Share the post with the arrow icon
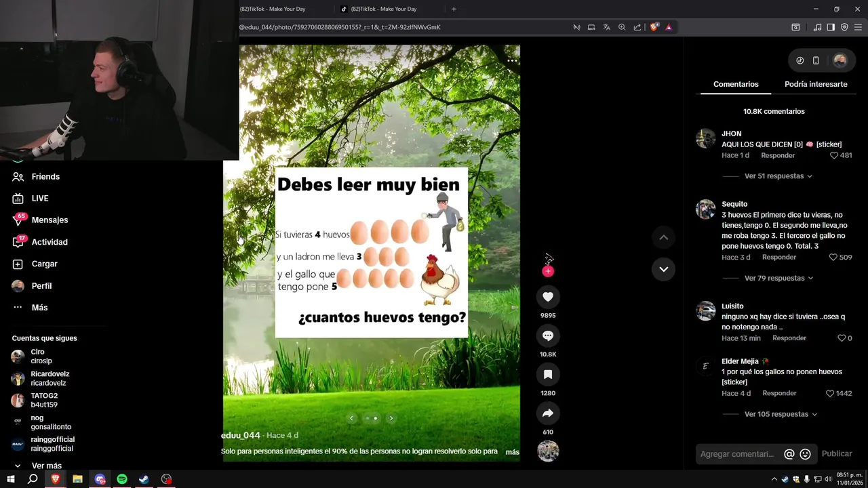Image resolution: width=868 pixels, height=488 pixels. click(x=548, y=413)
